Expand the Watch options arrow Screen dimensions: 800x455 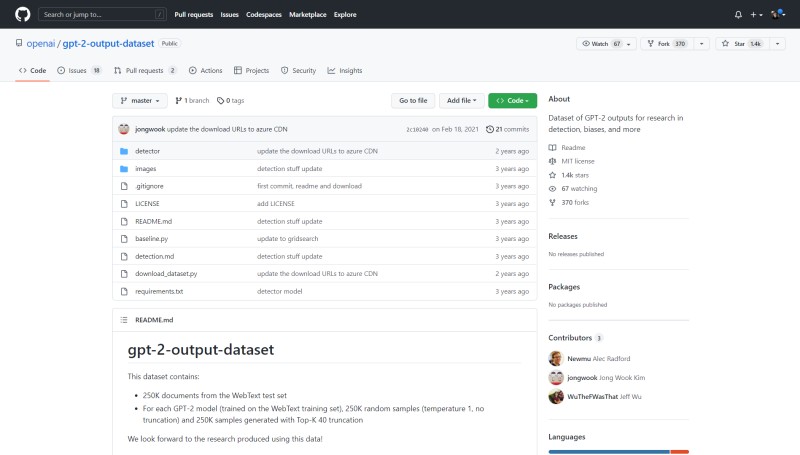629,44
